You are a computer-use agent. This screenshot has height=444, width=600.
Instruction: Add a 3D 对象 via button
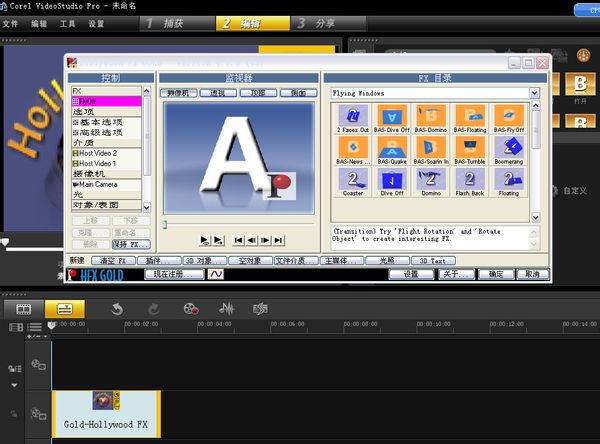[205, 261]
